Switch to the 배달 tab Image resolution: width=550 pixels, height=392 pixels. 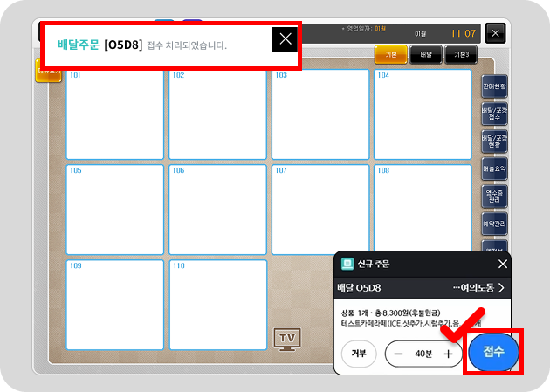tap(426, 55)
